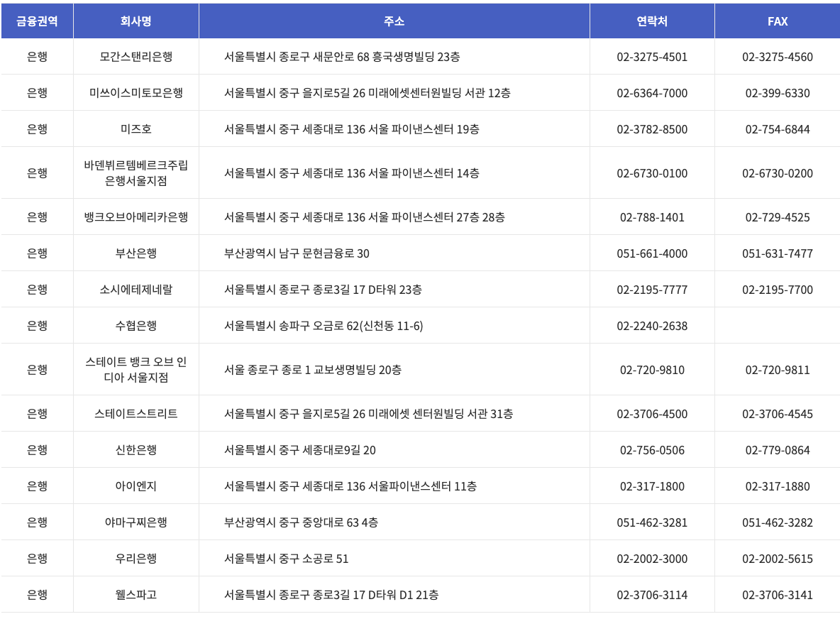
Task: Click phone number 02-2002-3000
Action: pos(652,559)
